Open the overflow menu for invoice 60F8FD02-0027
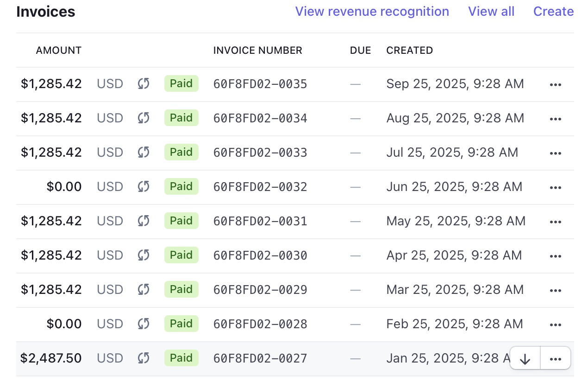The width and height of the screenshot is (588, 382). pos(555,358)
